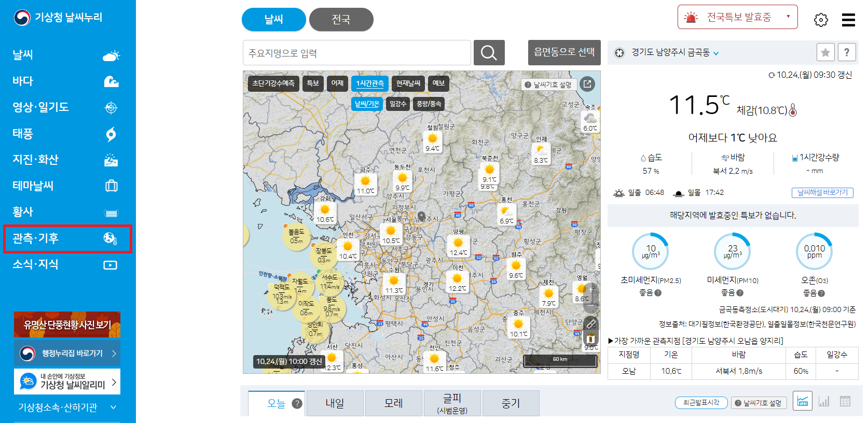Screen dimensions: 868x423
Task: Toggle the 현재날씨 map layer
Action: 408,83
